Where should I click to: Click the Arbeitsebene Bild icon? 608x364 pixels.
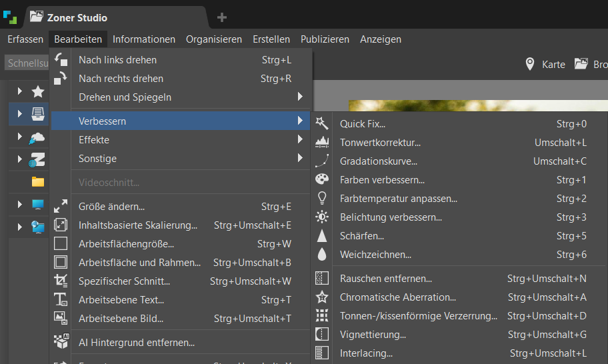[x=61, y=318]
